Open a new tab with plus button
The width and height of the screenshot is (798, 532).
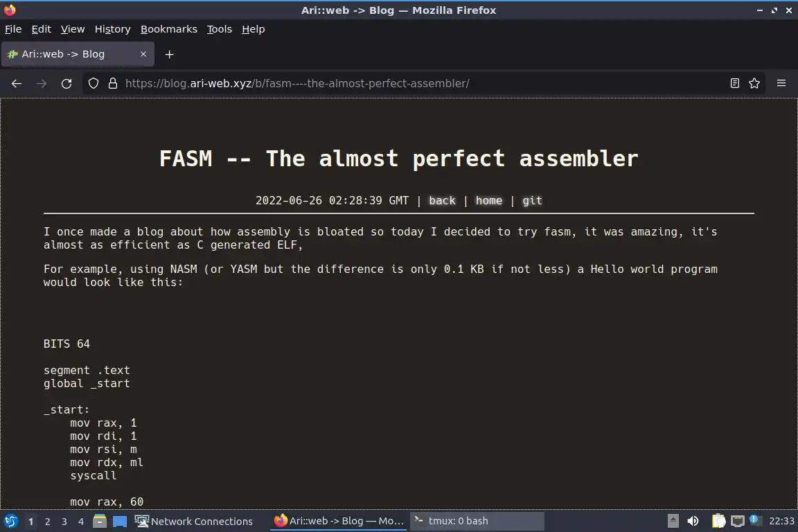(170, 55)
